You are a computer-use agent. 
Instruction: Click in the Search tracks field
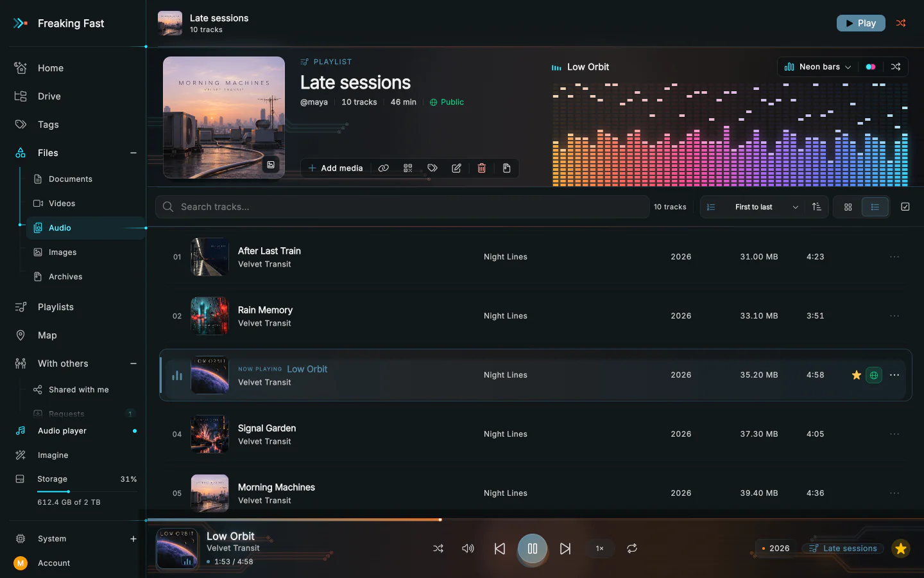(402, 207)
